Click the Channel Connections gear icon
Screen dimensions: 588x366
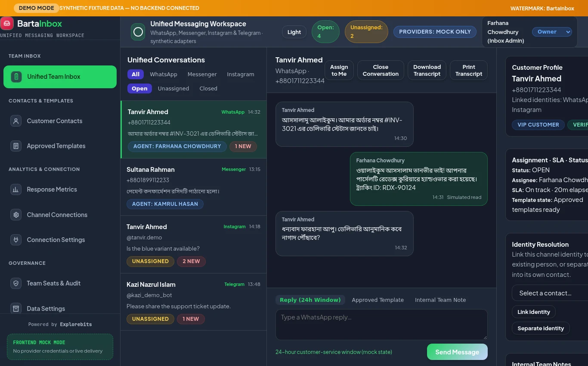[16, 215]
